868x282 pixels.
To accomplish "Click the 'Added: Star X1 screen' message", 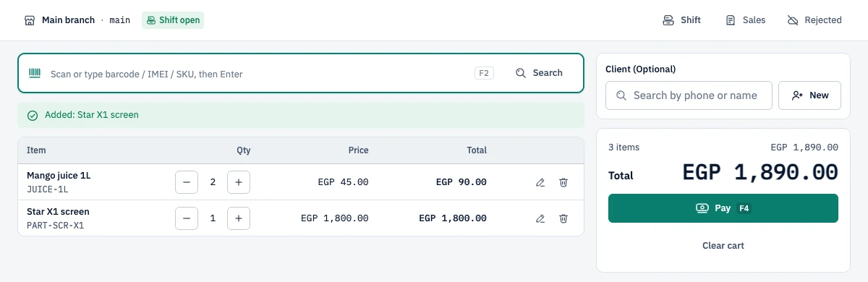I will coord(92,115).
